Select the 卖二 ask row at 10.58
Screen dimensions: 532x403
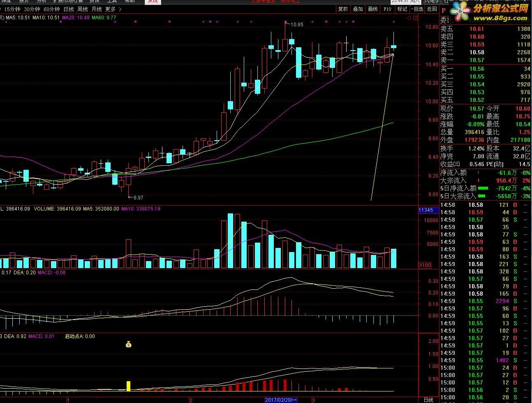pyautogui.click(x=486, y=52)
